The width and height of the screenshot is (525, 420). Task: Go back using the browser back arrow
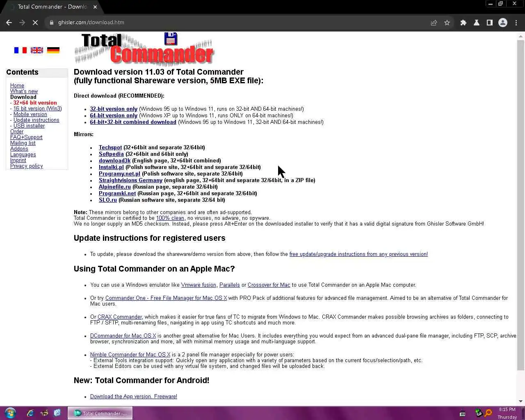tap(9, 23)
